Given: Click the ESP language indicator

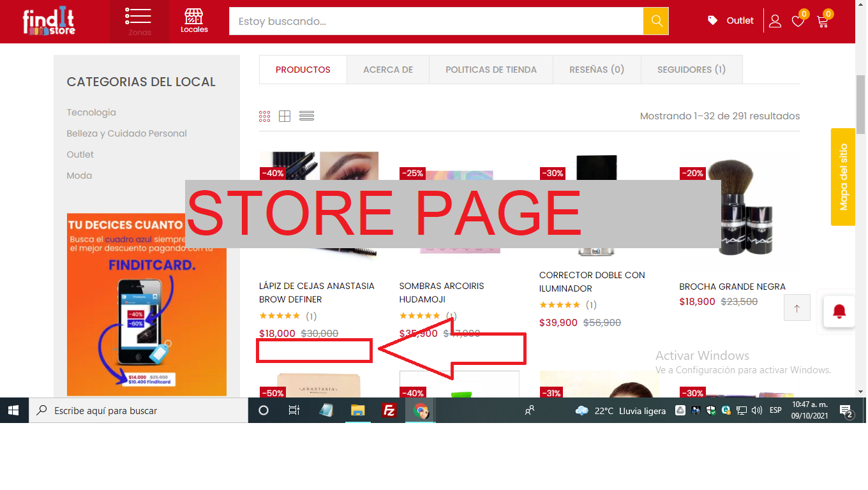Looking at the screenshot, I should [775, 410].
